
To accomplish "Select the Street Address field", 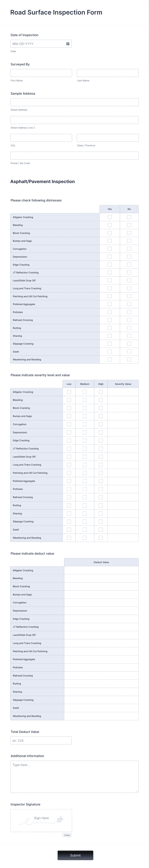I will click(x=74, y=102).
